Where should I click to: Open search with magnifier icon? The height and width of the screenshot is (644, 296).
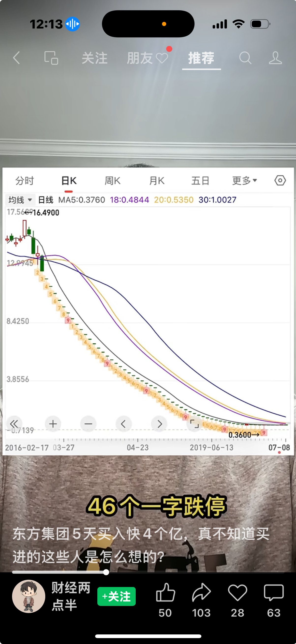[x=245, y=58]
